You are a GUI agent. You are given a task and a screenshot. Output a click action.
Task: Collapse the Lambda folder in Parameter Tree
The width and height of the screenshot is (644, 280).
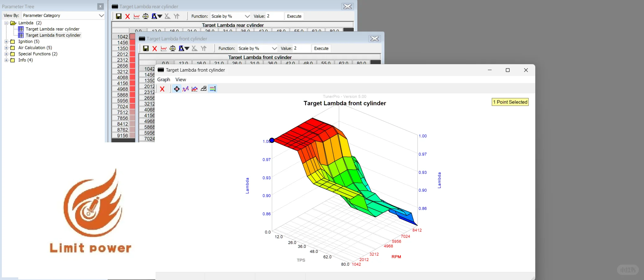point(6,23)
